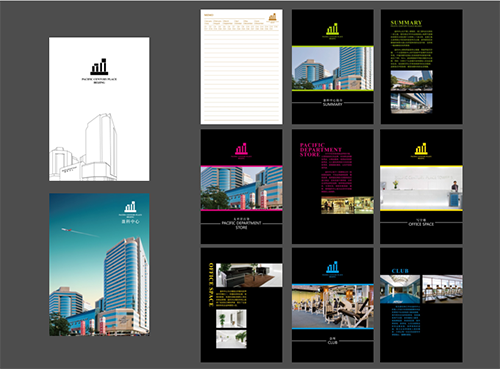Click the black building logo on white cover

point(99,67)
